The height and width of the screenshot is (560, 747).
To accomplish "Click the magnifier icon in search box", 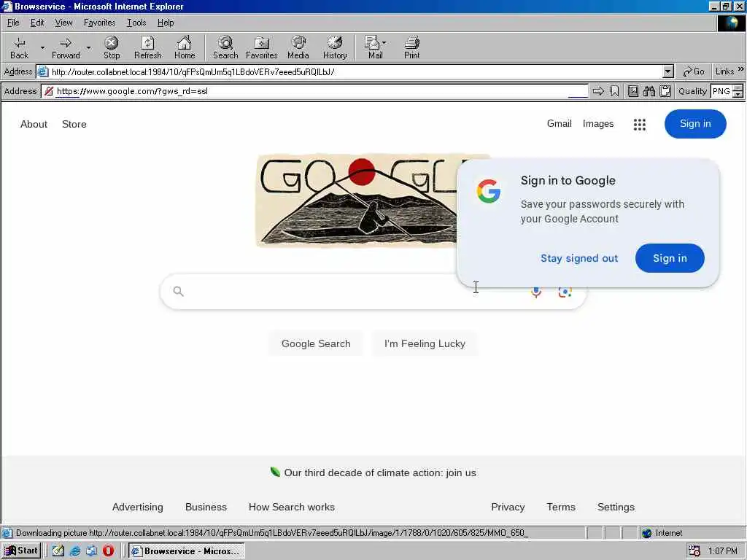I will coord(178,291).
